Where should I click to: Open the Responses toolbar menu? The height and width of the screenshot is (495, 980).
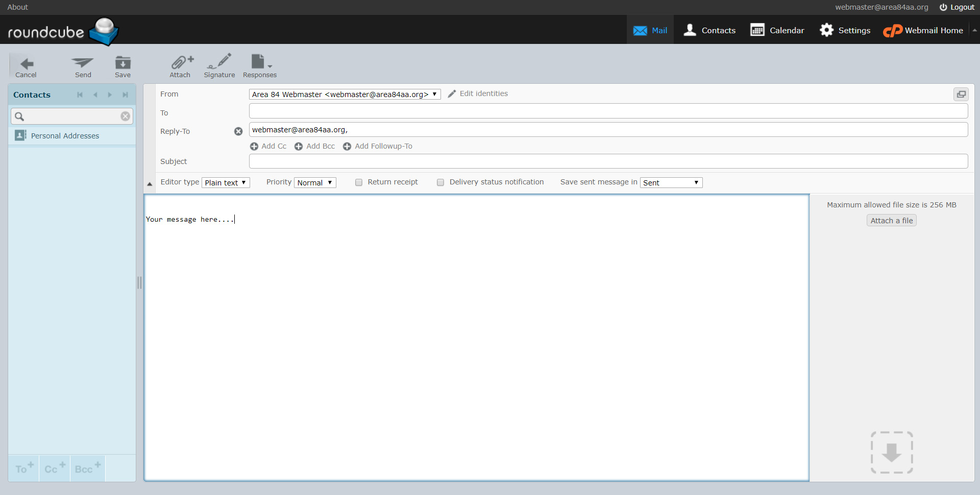pyautogui.click(x=260, y=63)
